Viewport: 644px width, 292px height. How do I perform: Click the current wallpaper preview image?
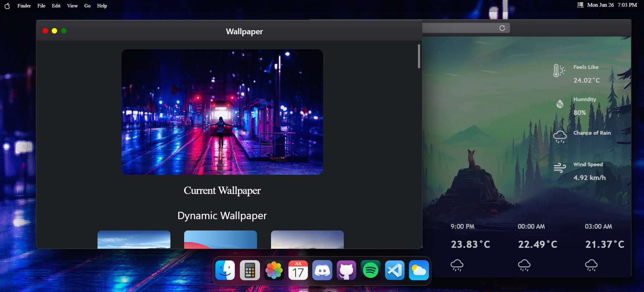click(x=222, y=112)
